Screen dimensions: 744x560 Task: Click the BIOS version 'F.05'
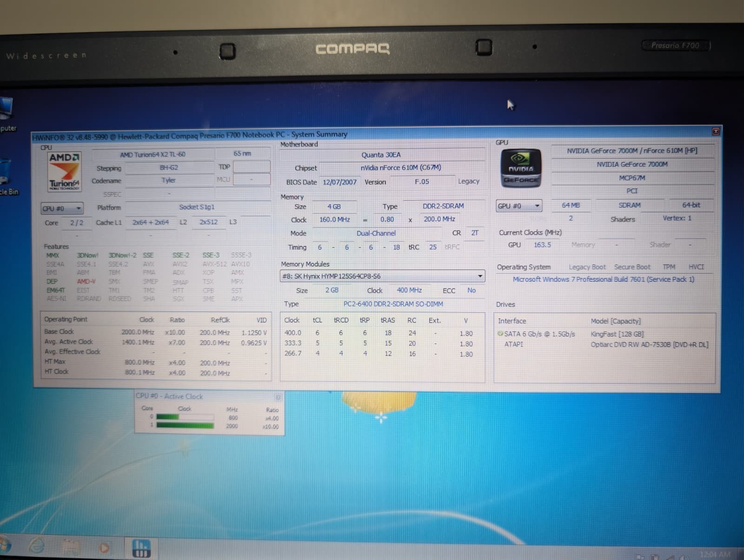[x=422, y=181]
